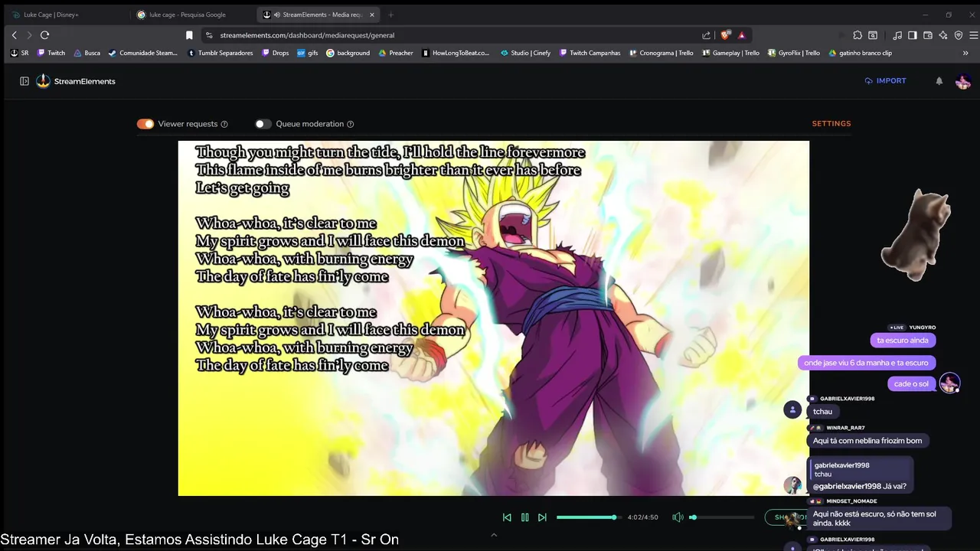Switch to Luke Cage Disney+ tab
The width and height of the screenshot is (980, 551).
(64, 15)
